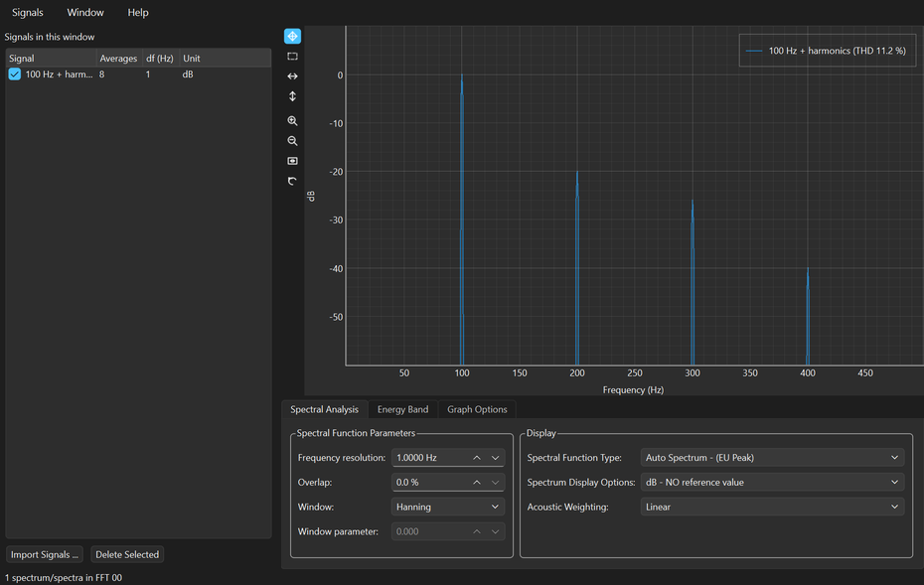Viewport: 924px width, 585px height.
Task: Uncheck the 100 Hz + harm... signal checkbox
Action: (x=15, y=74)
